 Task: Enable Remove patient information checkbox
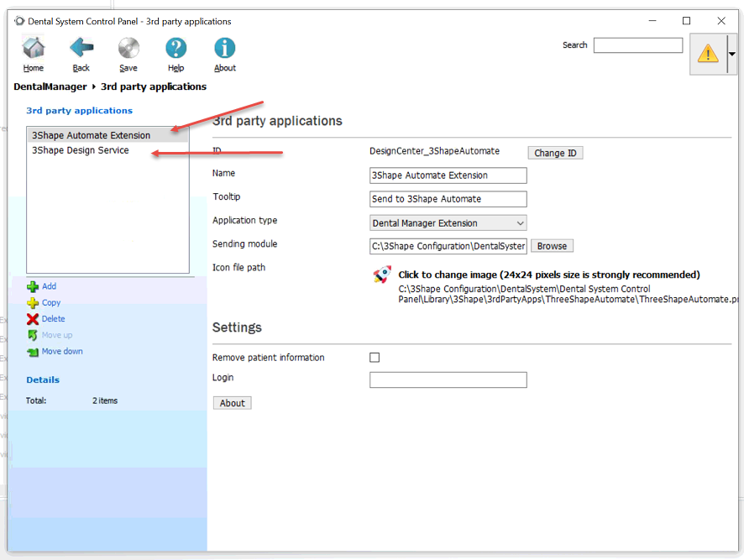(375, 358)
